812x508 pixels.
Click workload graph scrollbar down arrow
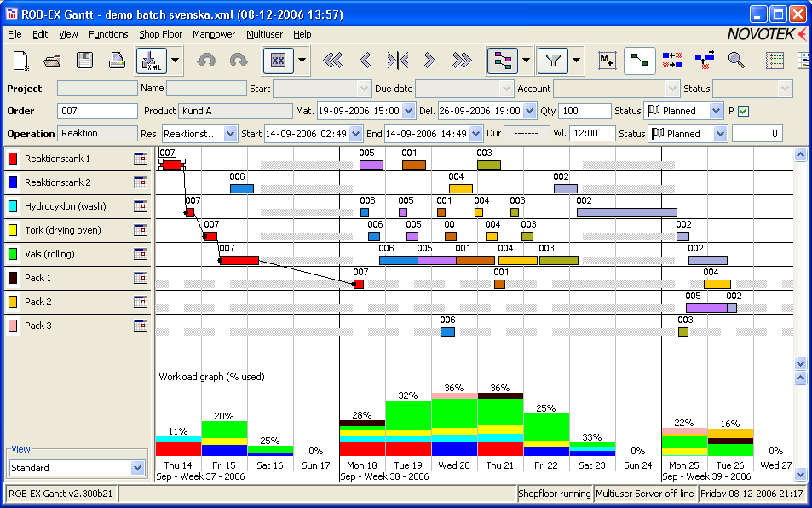(801, 474)
